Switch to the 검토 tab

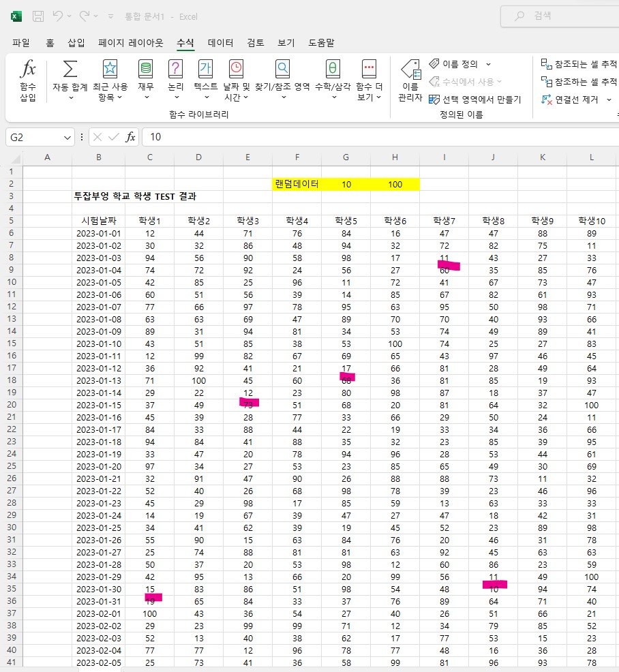click(x=256, y=42)
